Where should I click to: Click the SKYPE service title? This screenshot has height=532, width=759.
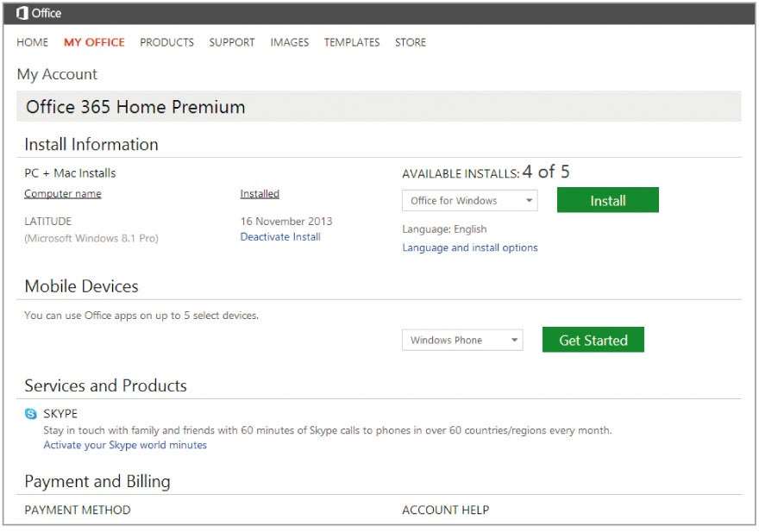click(x=60, y=414)
